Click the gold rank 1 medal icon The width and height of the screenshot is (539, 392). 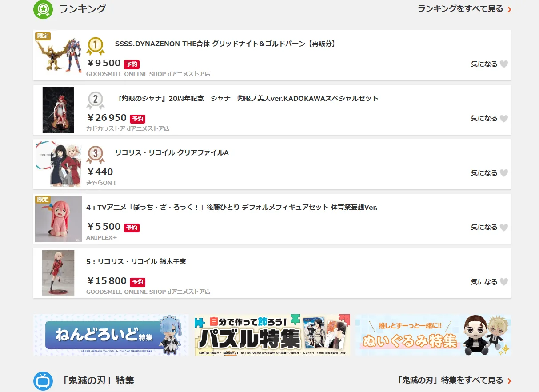[x=96, y=46]
